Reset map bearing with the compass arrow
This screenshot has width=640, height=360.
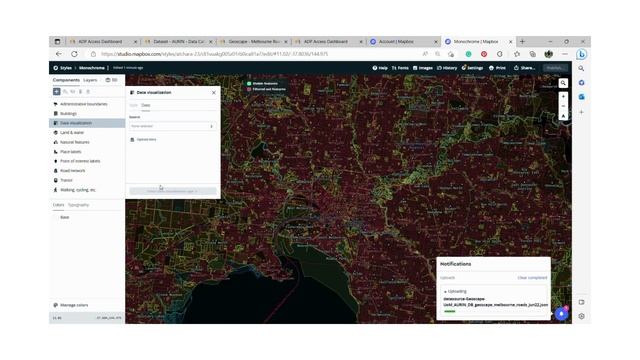point(563,116)
